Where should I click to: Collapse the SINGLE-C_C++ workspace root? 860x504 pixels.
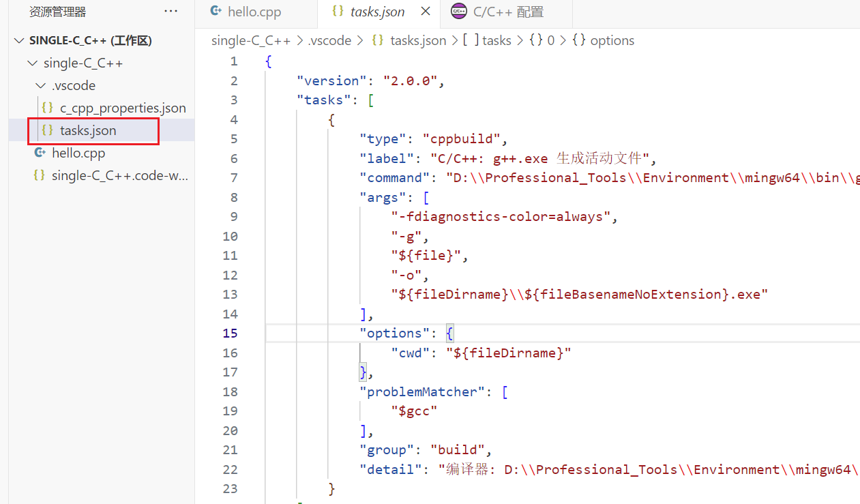[x=18, y=41]
